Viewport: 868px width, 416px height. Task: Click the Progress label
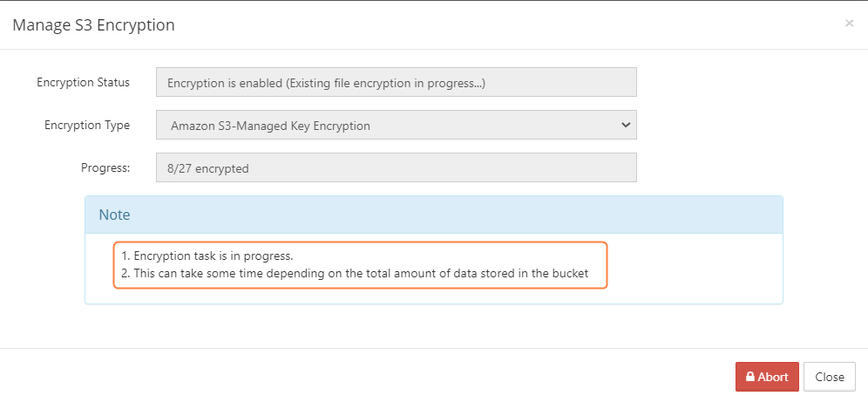(105, 167)
